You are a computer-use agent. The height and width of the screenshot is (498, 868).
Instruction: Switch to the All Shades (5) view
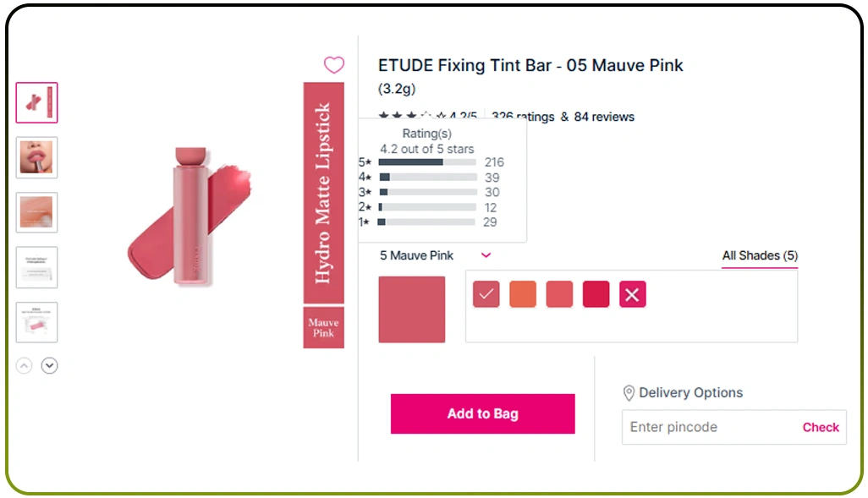759,255
